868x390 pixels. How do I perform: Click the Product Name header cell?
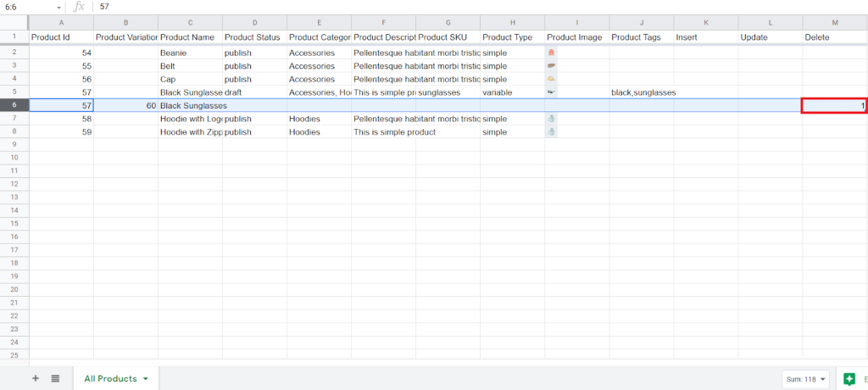pyautogui.click(x=190, y=37)
